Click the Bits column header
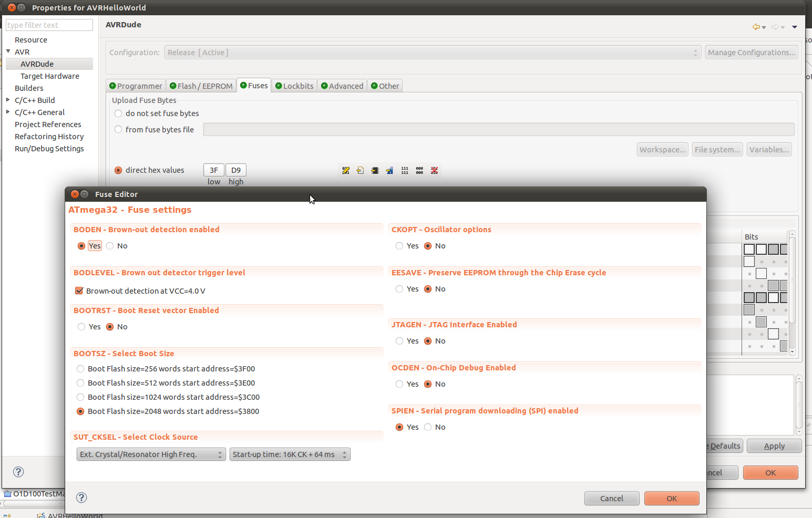 765,237
